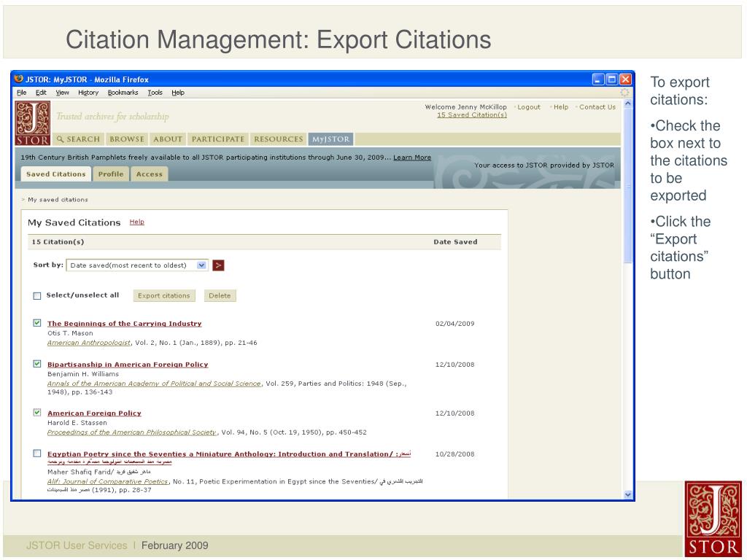Open the Edit menu
The width and height of the screenshot is (747, 560).
pyautogui.click(x=41, y=93)
